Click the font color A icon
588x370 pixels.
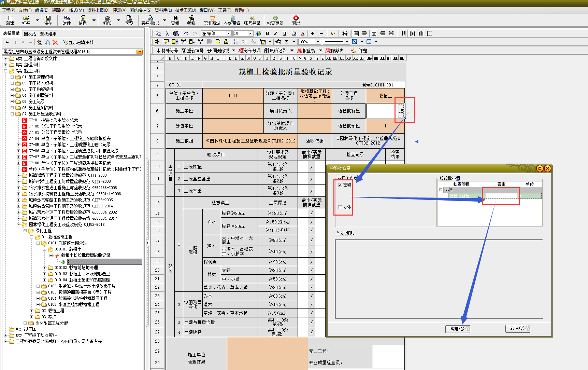(303, 33)
